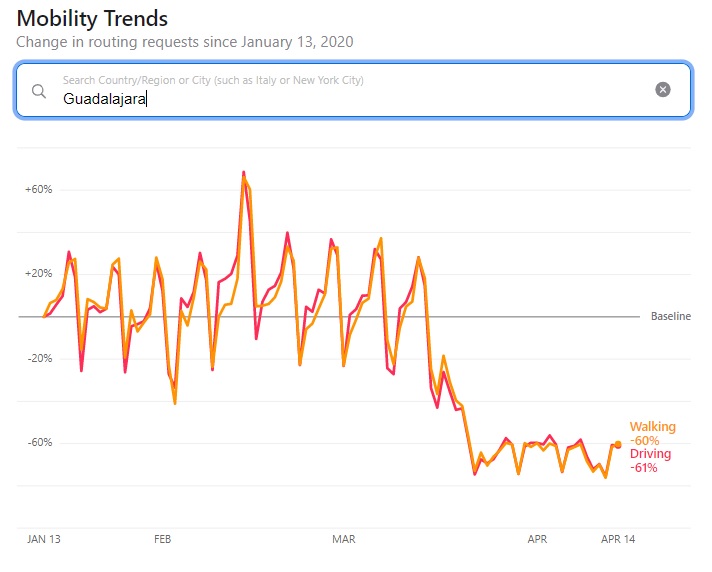Click the orange endpoint dot on chart
The height and width of the screenshot is (572, 712).
pyautogui.click(x=618, y=444)
